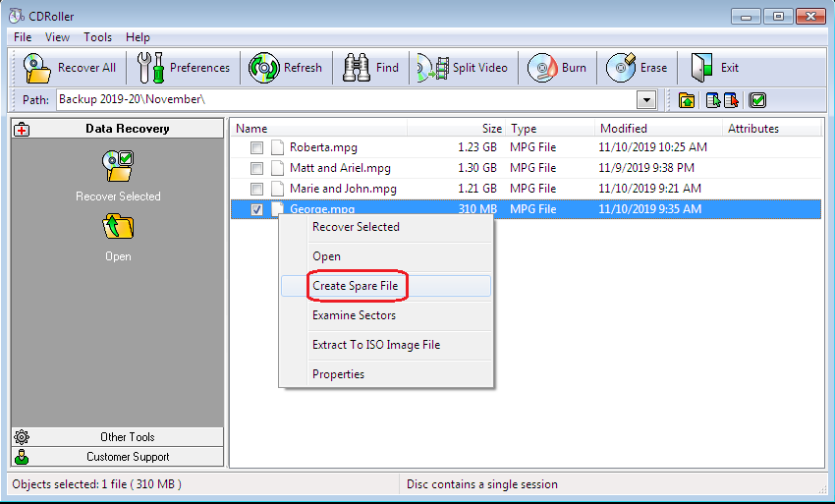Click Recover Selected icon in side panel

[x=118, y=166]
